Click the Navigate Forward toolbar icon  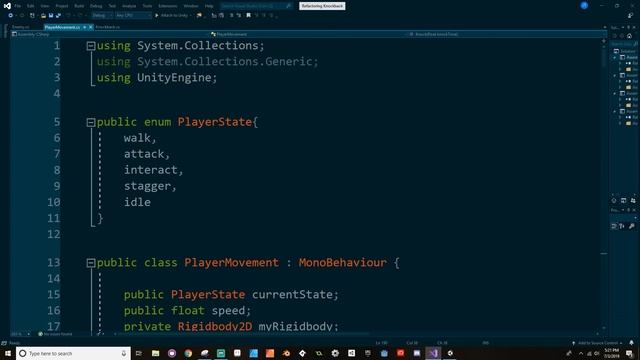(22, 16)
